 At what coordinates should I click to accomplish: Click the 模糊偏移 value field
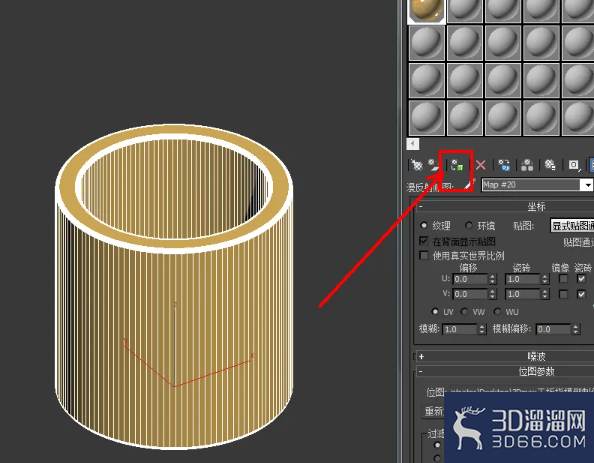pyautogui.click(x=554, y=329)
